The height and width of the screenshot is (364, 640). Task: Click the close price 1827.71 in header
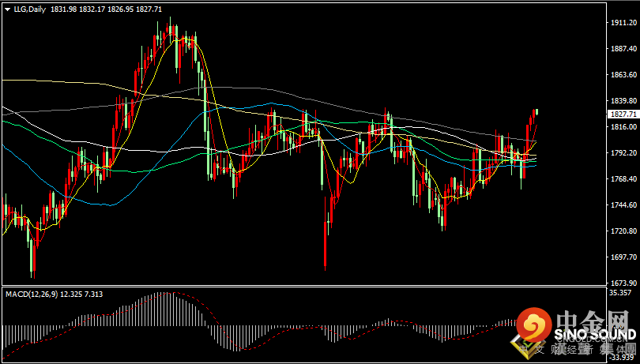pos(148,9)
